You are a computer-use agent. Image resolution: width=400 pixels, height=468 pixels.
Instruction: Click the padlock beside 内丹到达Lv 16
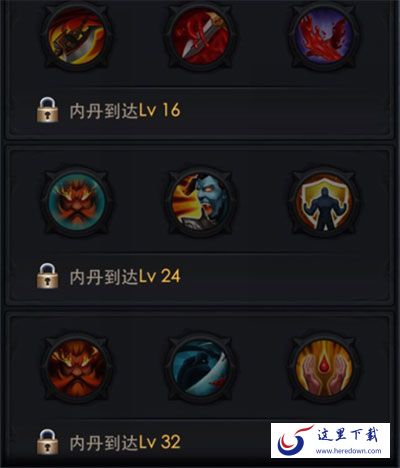tap(48, 110)
